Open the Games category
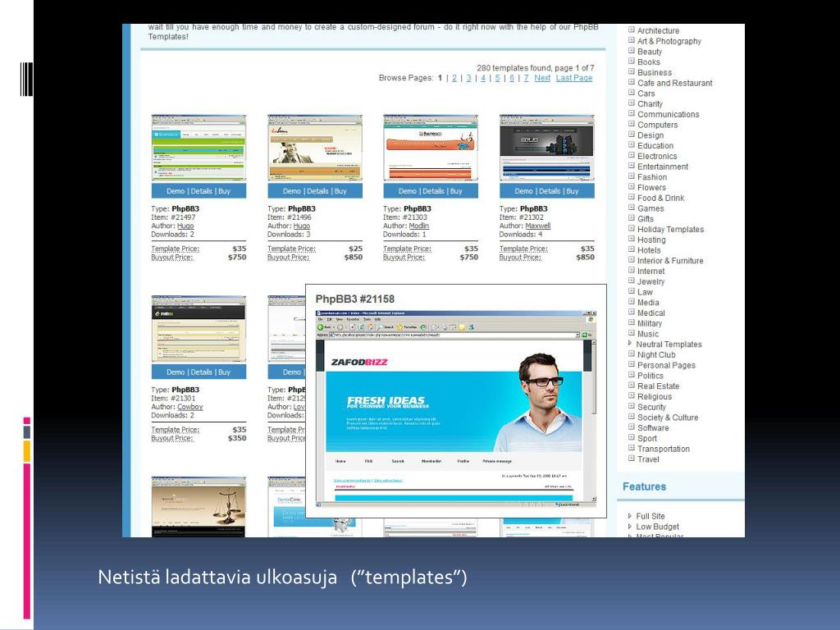This screenshot has width=840, height=630. click(651, 208)
